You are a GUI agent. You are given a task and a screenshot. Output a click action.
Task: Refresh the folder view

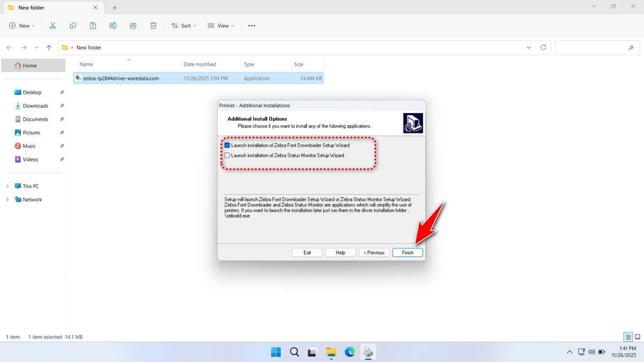[543, 47]
